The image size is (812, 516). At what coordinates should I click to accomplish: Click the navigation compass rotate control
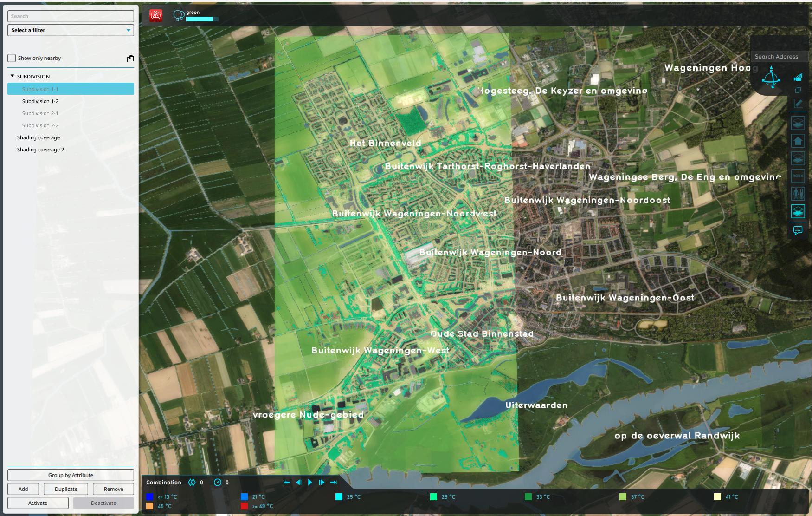[x=771, y=78]
